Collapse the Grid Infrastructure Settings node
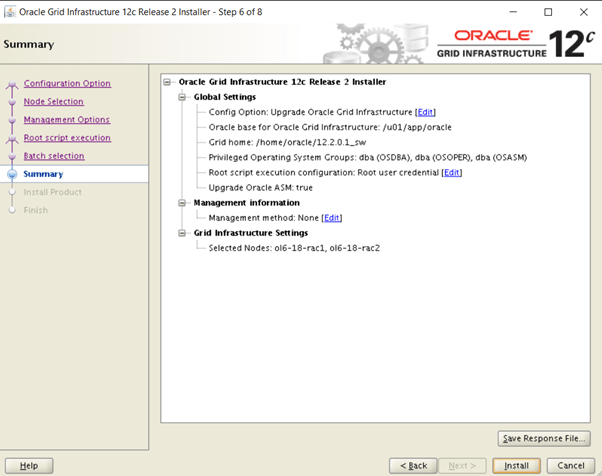 pos(183,232)
